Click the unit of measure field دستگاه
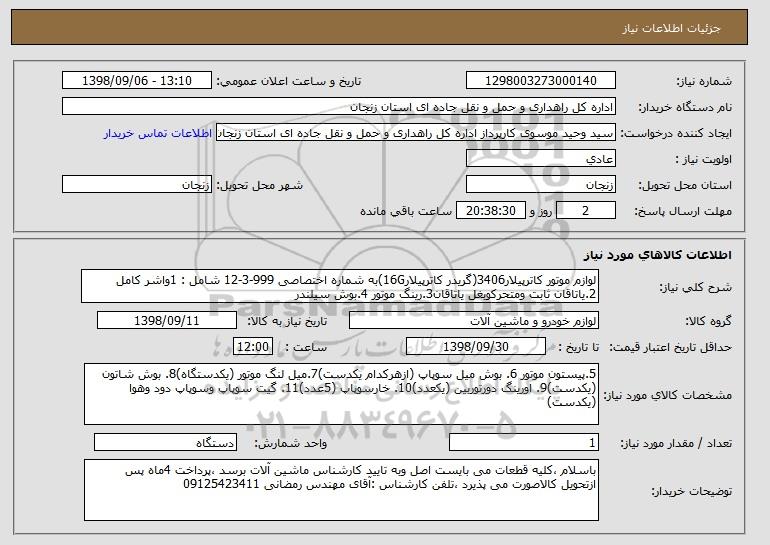Image resolution: width=770 pixels, height=545 pixels. click(x=165, y=443)
